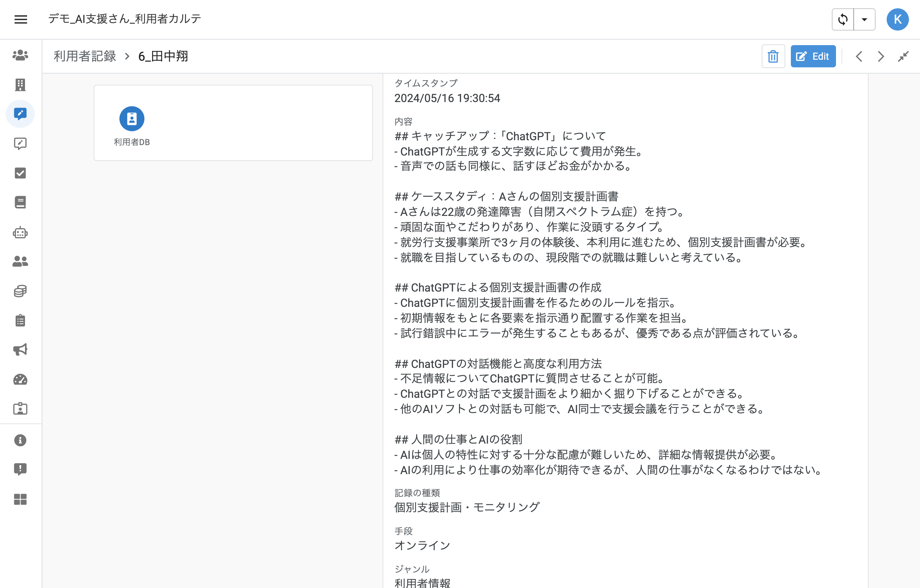
Task: Click the Edit button
Action: coord(813,57)
